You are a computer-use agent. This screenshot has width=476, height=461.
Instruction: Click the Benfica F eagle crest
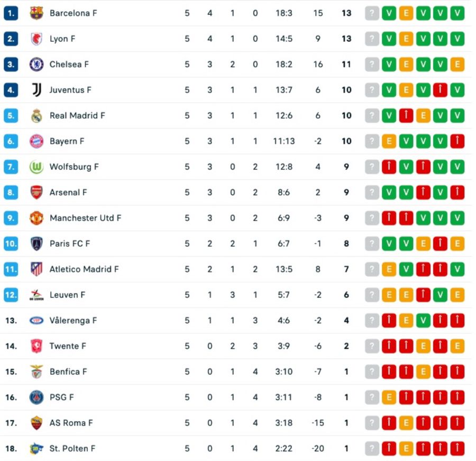coord(36,372)
